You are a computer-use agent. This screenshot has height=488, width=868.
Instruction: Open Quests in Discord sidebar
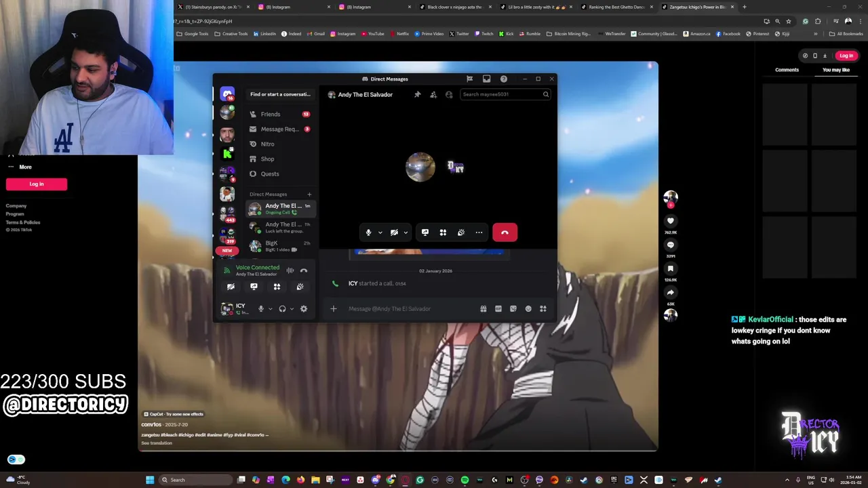pos(280,174)
